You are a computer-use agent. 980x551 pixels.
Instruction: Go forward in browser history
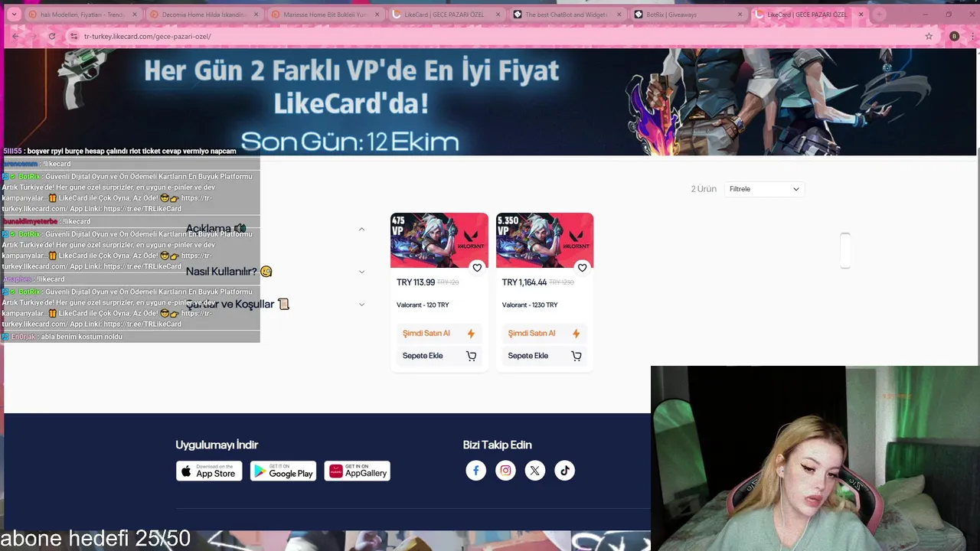pyautogui.click(x=34, y=36)
